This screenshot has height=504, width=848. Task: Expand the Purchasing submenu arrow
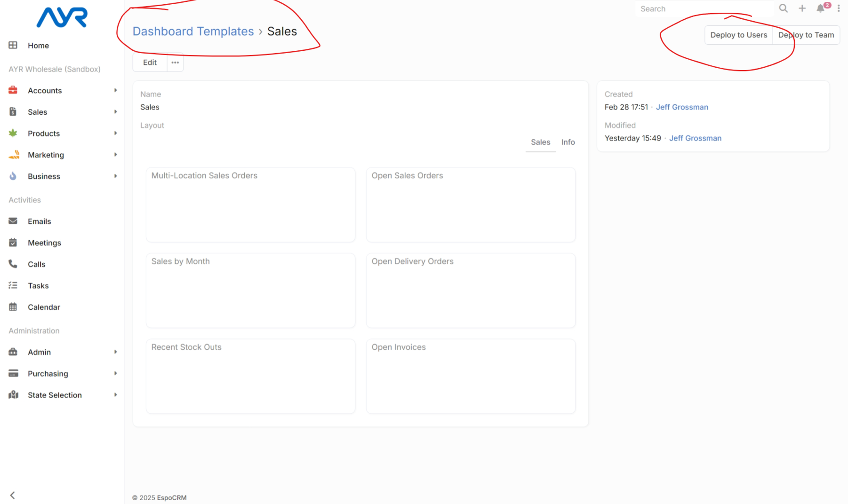[115, 374]
